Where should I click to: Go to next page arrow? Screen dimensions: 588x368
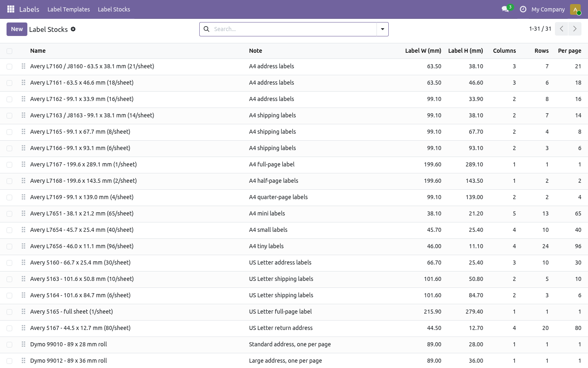(575, 29)
